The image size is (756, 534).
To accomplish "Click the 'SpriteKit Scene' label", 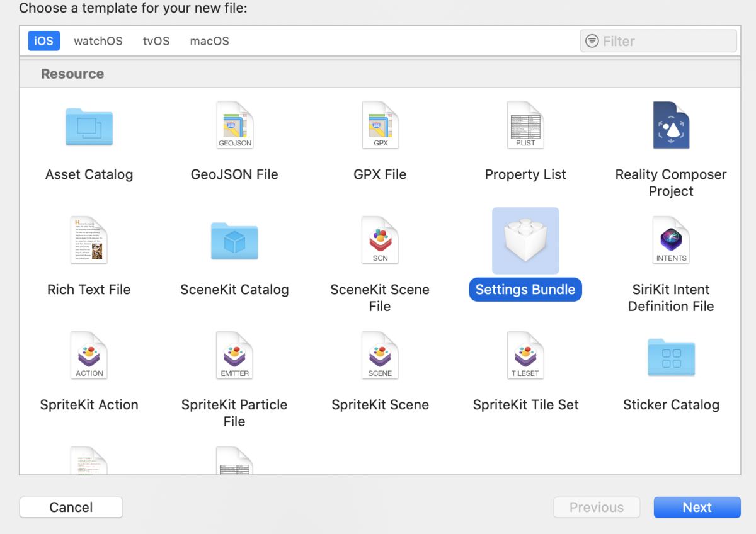I will 380,405.
